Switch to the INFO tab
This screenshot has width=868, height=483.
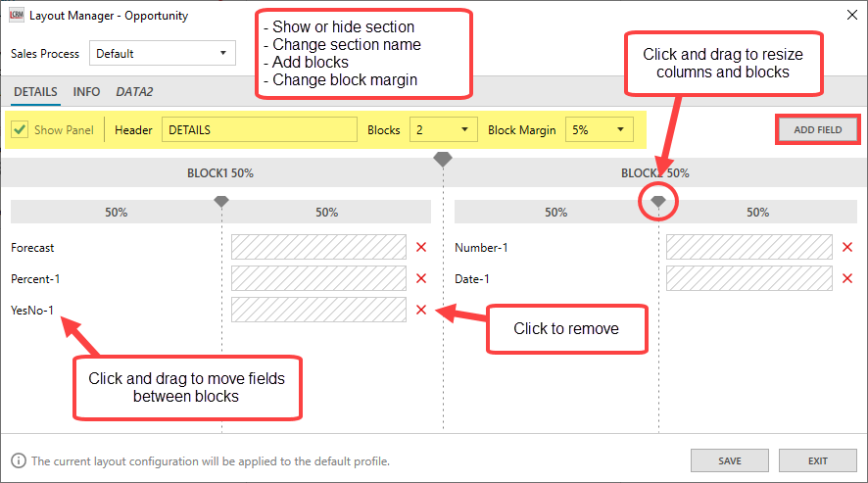pyautogui.click(x=86, y=92)
